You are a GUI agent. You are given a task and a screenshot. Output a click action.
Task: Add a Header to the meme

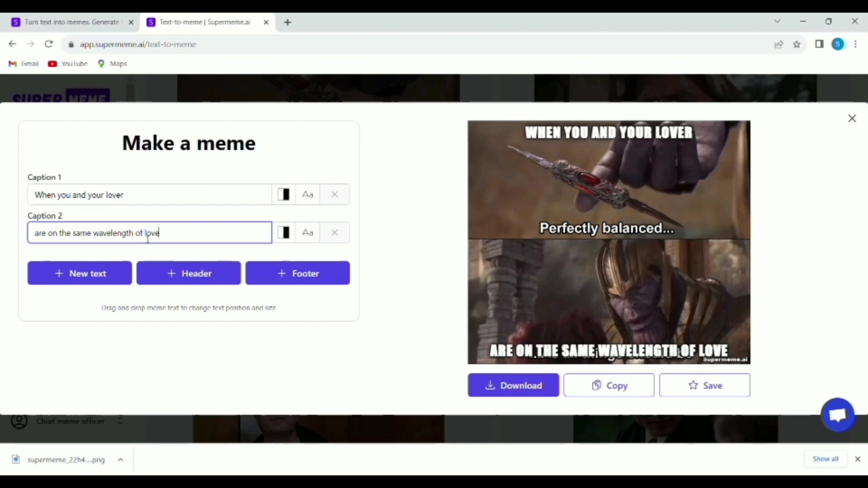[x=189, y=273]
